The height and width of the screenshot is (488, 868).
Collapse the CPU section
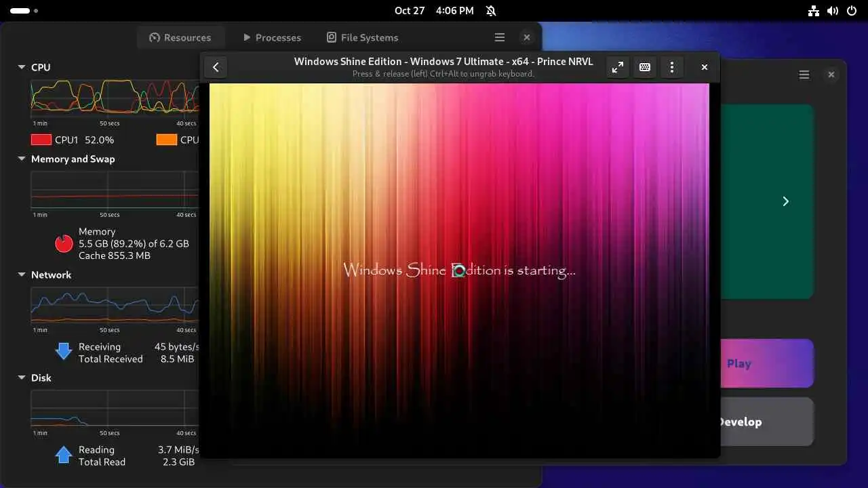click(22, 67)
